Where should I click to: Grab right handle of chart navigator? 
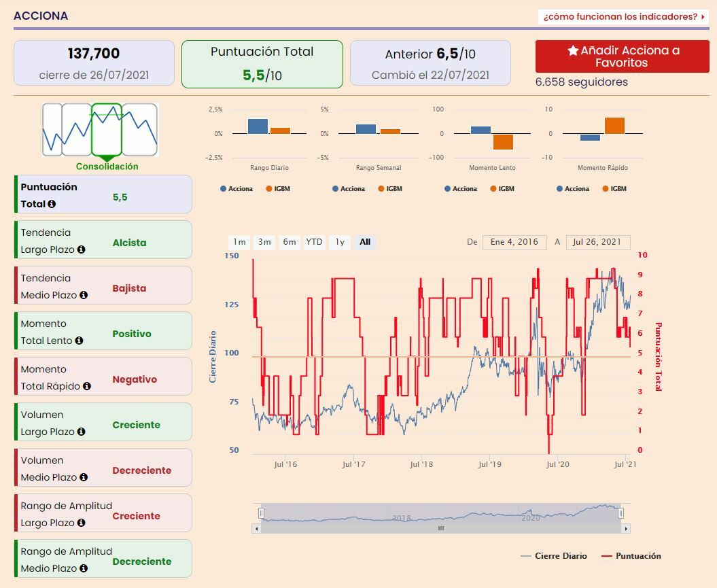tap(621, 513)
